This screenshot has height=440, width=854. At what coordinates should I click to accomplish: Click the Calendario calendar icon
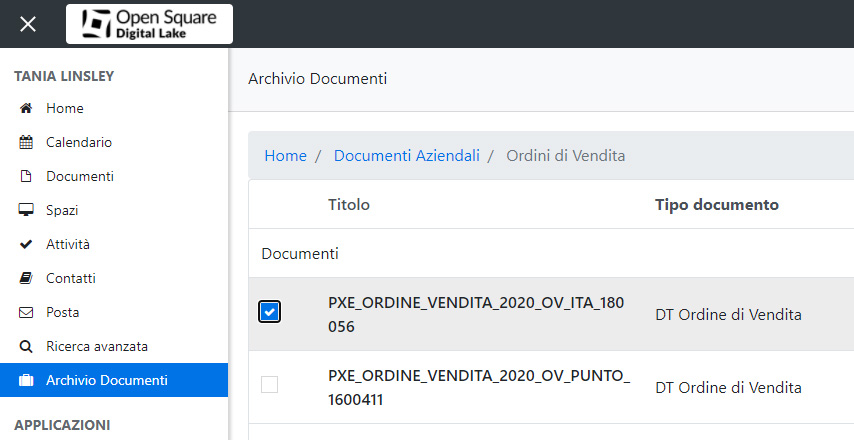point(26,142)
